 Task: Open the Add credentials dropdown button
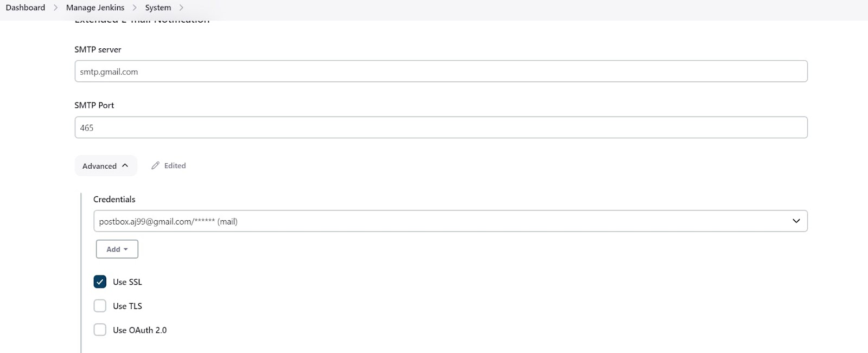[117, 249]
